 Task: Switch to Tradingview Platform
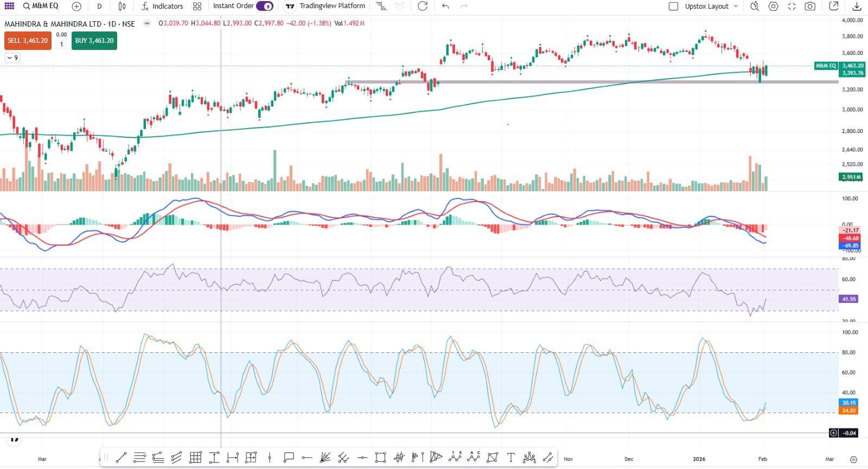(326, 6)
